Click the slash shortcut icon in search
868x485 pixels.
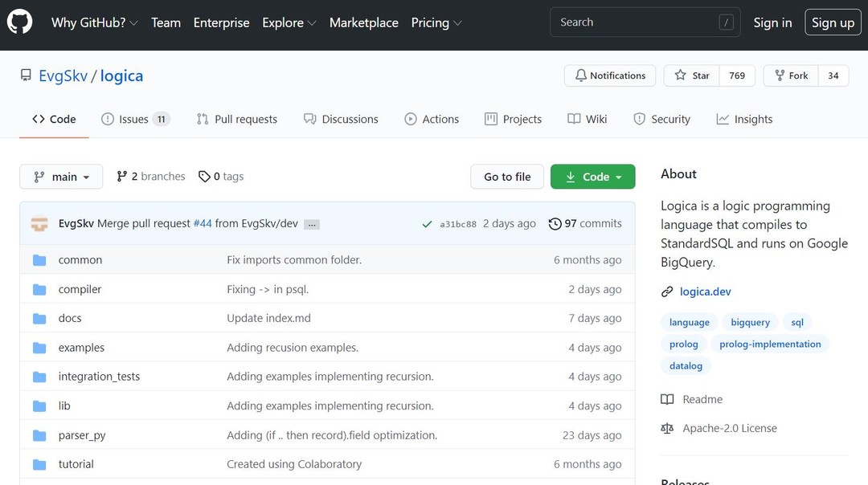pyautogui.click(x=726, y=22)
